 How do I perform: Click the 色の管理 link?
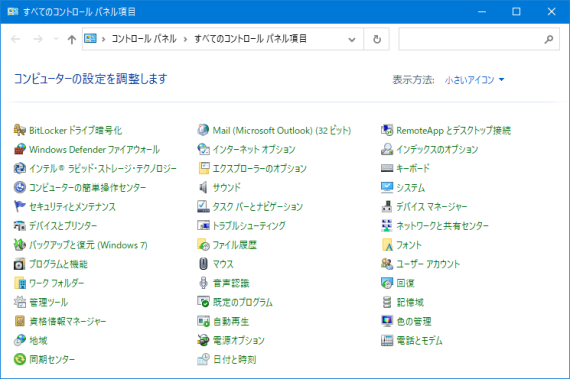pyautogui.click(x=414, y=322)
